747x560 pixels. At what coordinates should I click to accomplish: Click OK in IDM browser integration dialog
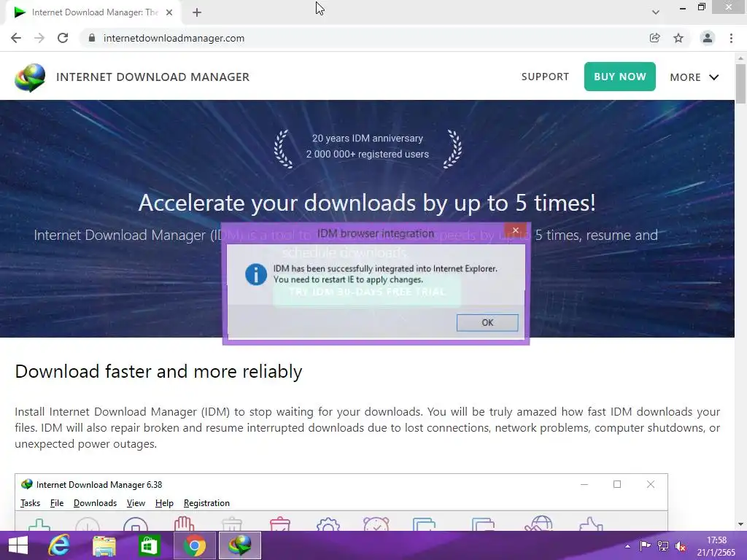point(487,322)
